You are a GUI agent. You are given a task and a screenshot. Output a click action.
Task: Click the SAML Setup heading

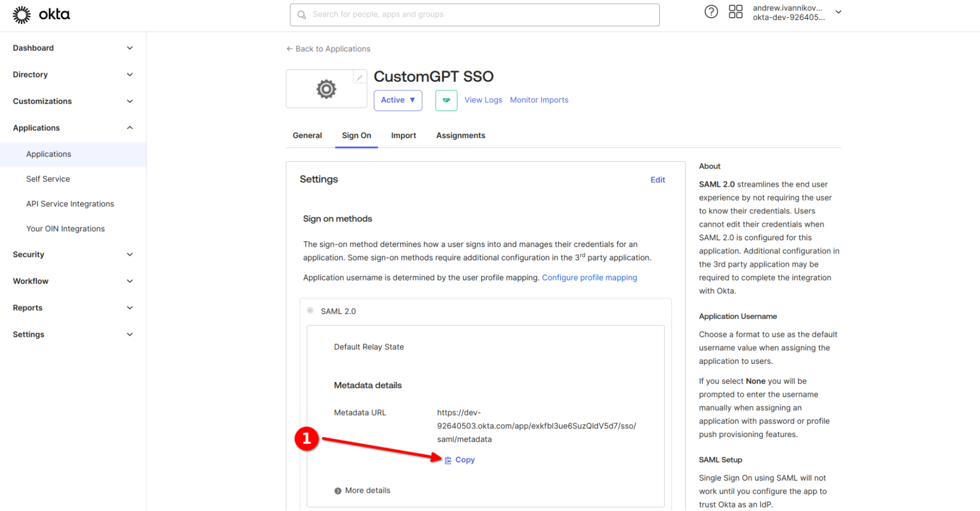click(x=720, y=460)
